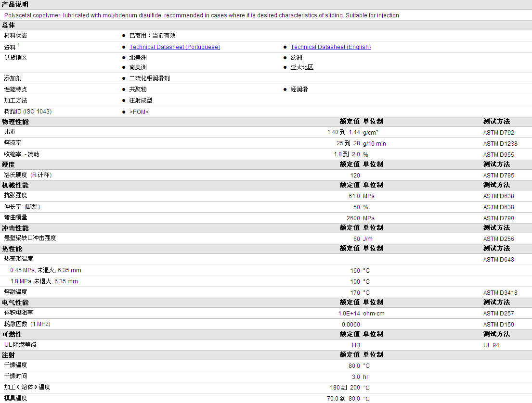
Task: Click the 熔流率 row label
Action: pos(13,143)
